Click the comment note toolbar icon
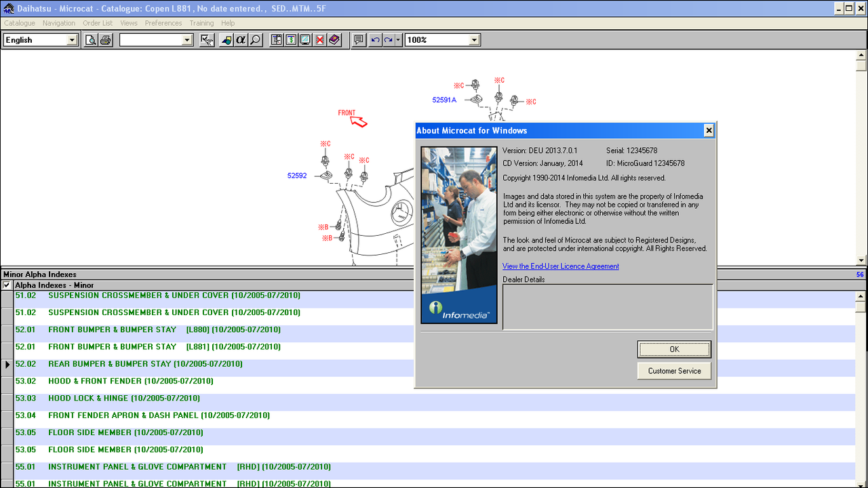 [x=359, y=40]
